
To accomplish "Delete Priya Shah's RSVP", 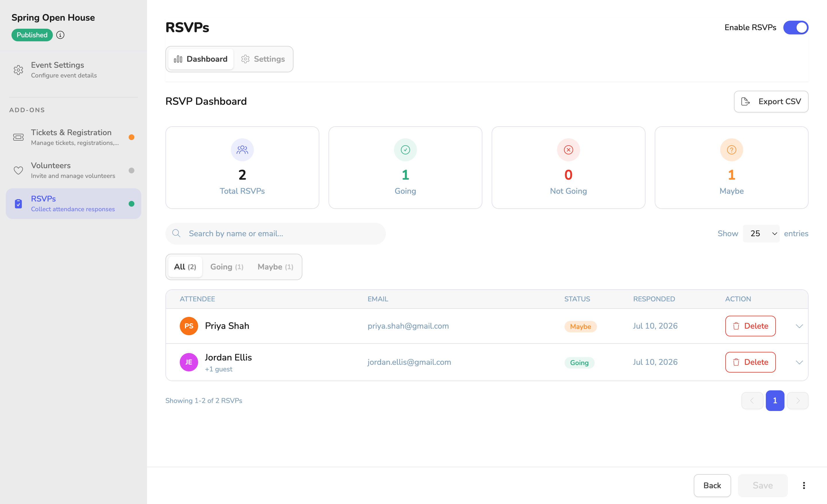I will [751, 326].
